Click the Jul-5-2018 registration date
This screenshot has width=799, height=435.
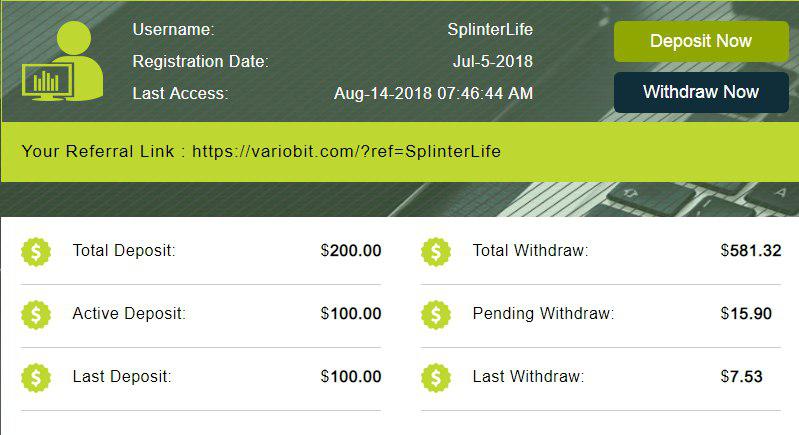tap(493, 61)
